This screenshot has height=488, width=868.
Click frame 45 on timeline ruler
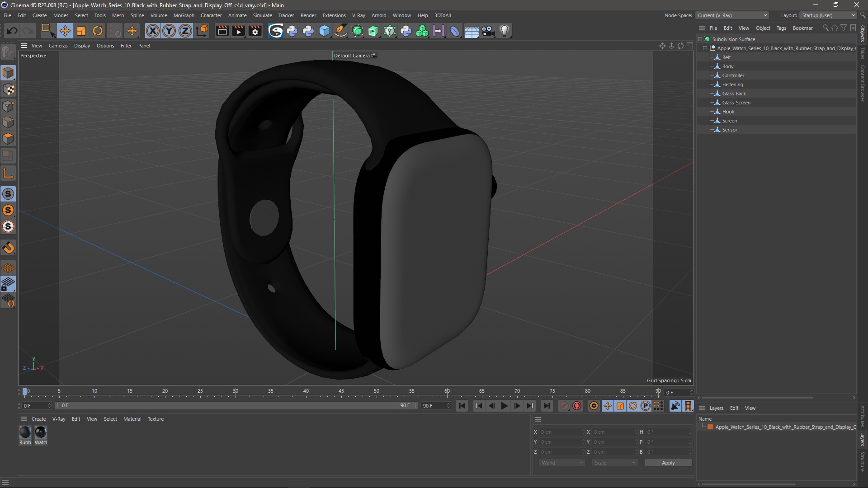(341, 392)
